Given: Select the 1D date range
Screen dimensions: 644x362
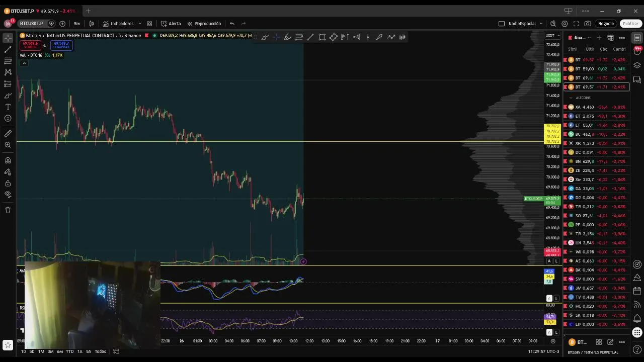Looking at the screenshot, I should click(x=23, y=351).
